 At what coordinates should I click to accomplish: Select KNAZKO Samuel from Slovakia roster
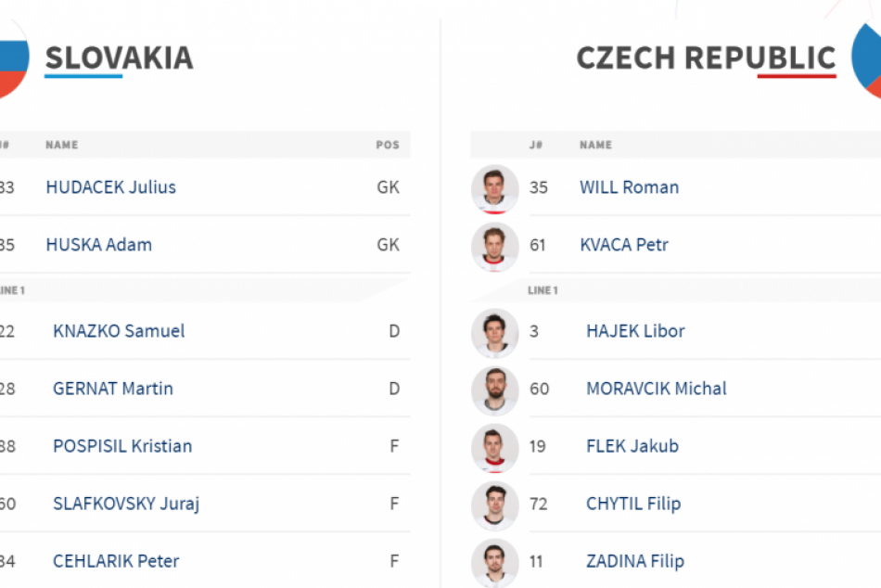[119, 331]
